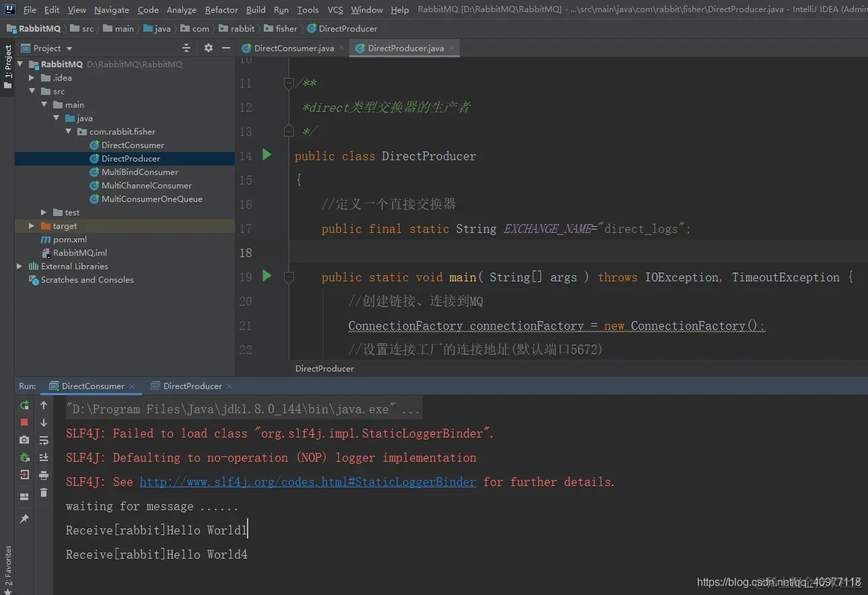868x595 pixels.
Task: Select pom.xml in the project tree
Action: click(x=70, y=239)
